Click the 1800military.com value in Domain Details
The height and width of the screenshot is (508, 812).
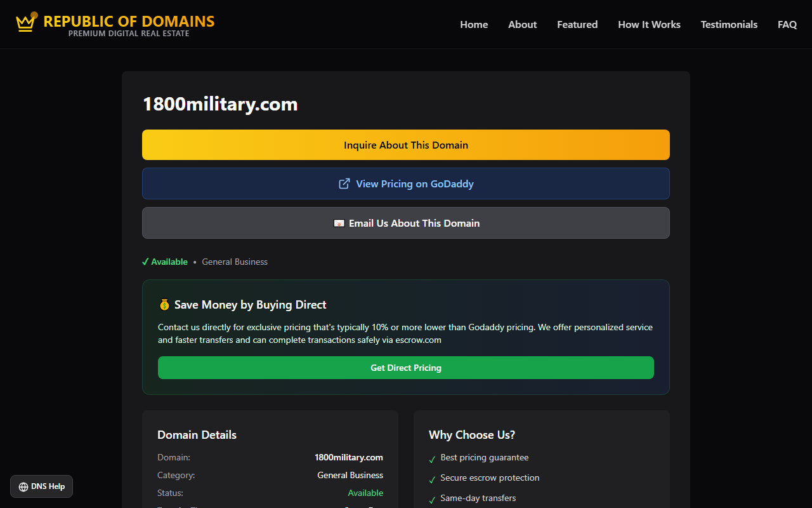(x=349, y=457)
